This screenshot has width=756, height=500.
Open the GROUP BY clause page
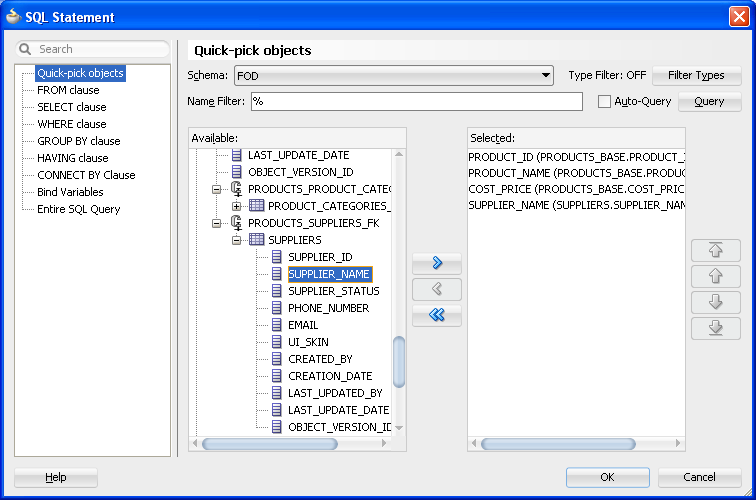click(79, 141)
